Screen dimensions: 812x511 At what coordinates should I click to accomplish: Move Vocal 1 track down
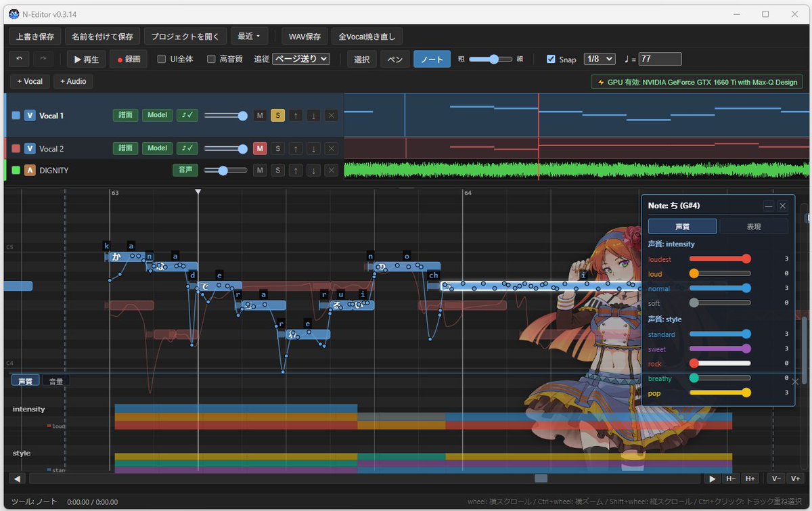click(313, 116)
